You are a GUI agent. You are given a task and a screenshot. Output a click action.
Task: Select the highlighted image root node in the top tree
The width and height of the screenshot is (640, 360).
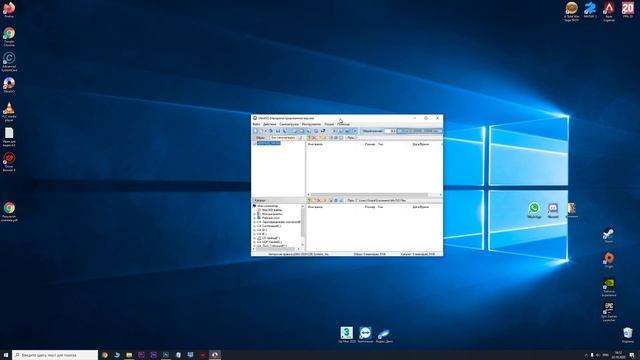[x=269, y=143]
